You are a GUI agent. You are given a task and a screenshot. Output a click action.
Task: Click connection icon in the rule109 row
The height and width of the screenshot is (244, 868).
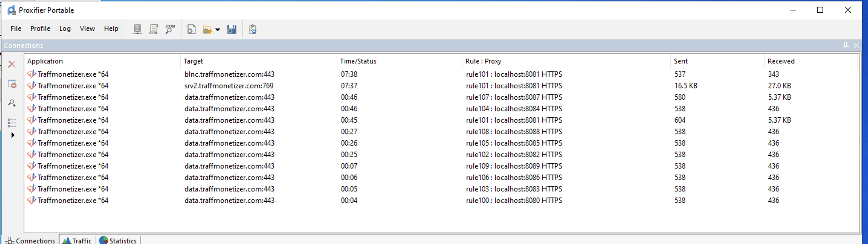[31, 166]
